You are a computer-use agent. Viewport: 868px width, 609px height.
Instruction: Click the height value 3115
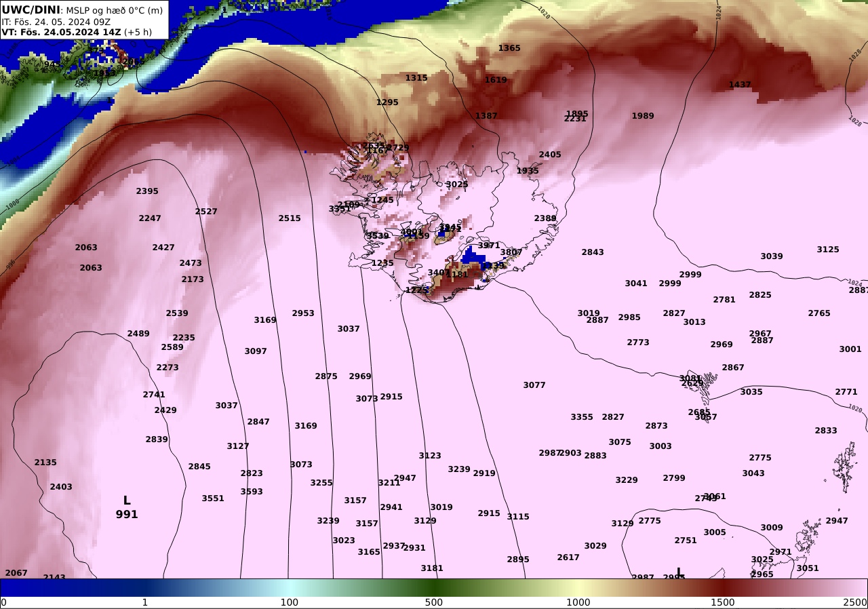(x=518, y=517)
